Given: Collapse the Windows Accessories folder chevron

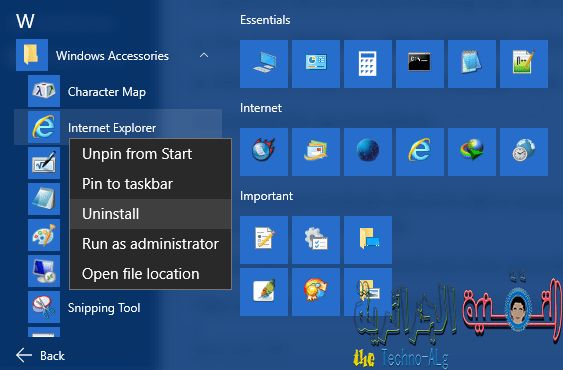Looking at the screenshot, I should (x=204, y=55).
